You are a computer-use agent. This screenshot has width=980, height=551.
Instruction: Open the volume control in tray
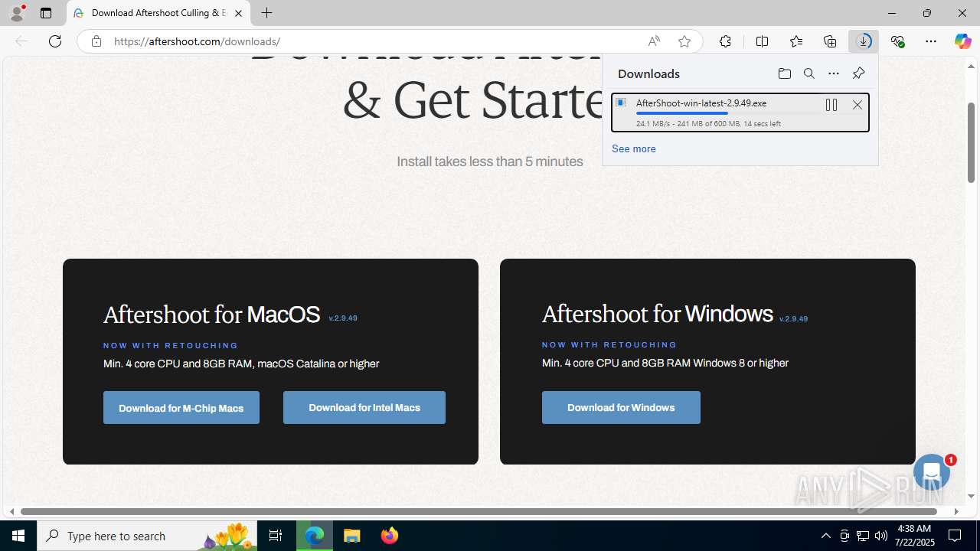coord(881,536)
